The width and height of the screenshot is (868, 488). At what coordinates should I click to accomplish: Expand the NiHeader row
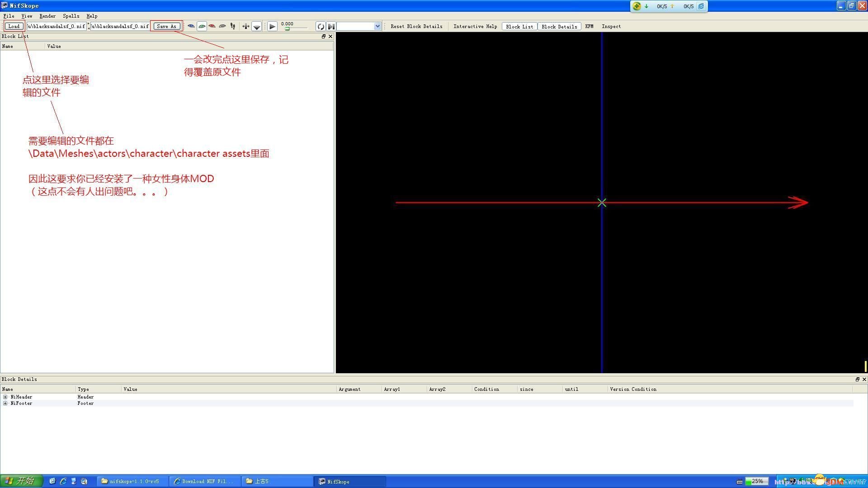(5, 397)
